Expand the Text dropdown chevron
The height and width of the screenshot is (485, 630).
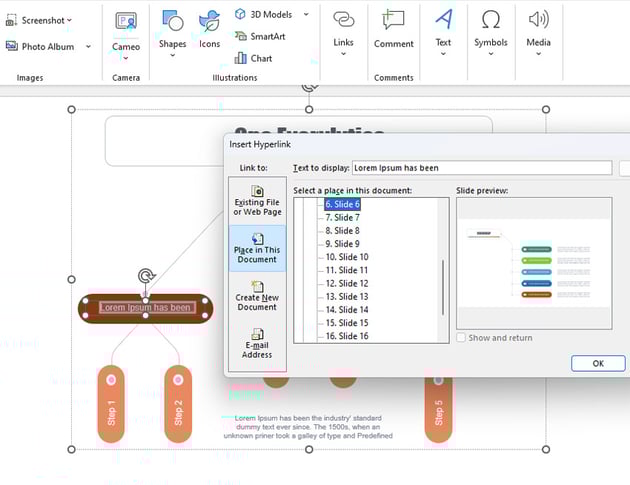[x=443, y=53]
